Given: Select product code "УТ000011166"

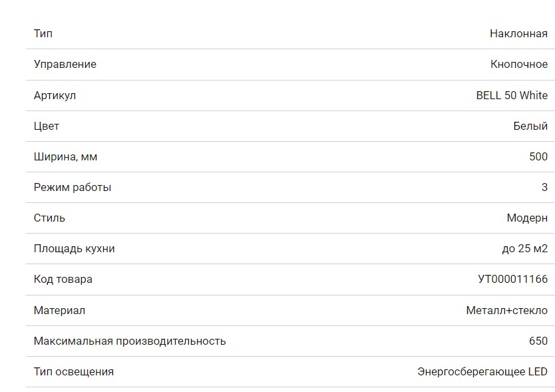Looking at the screenshot, I should tap(512, 279).
